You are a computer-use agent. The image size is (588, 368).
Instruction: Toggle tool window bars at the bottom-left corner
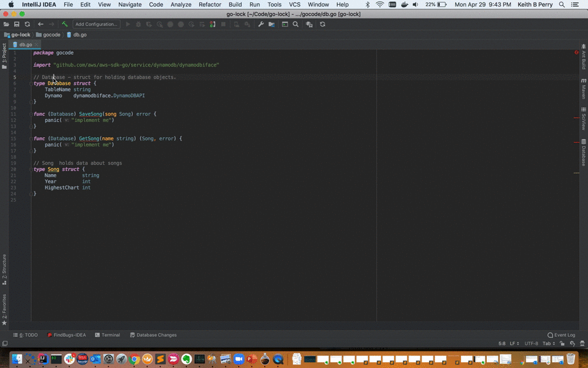point(5,343)
